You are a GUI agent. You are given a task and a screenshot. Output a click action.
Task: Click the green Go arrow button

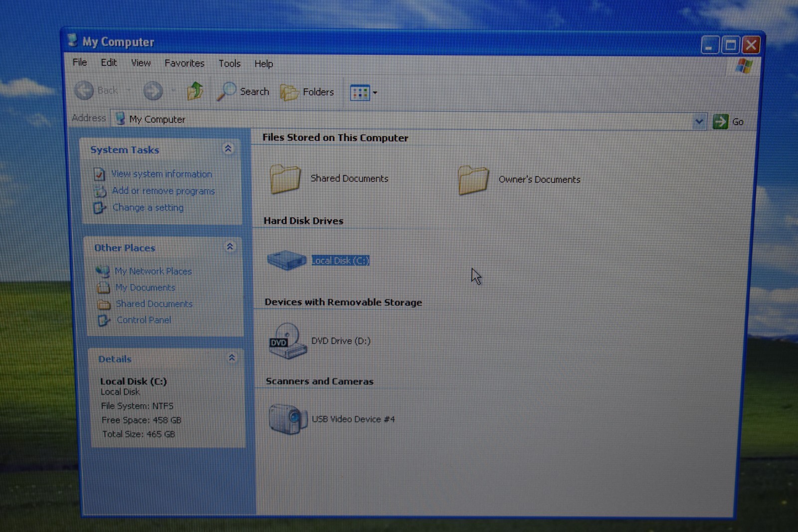coord(720,122)
